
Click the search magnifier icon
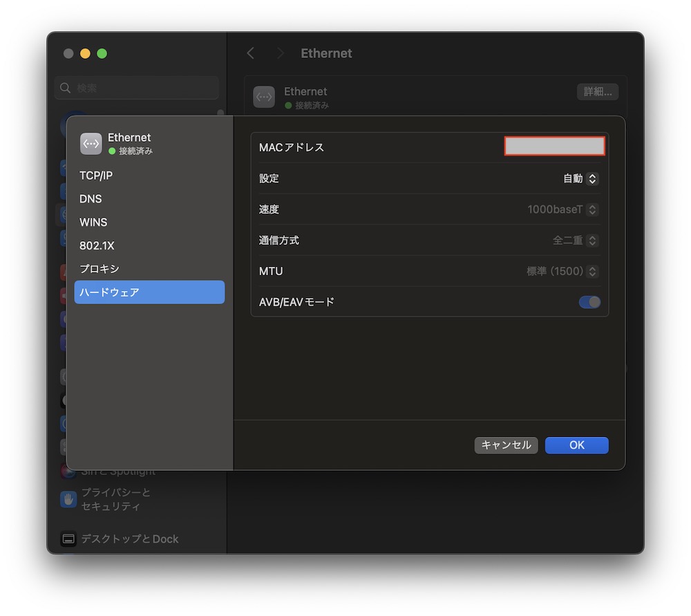(66, 88)
